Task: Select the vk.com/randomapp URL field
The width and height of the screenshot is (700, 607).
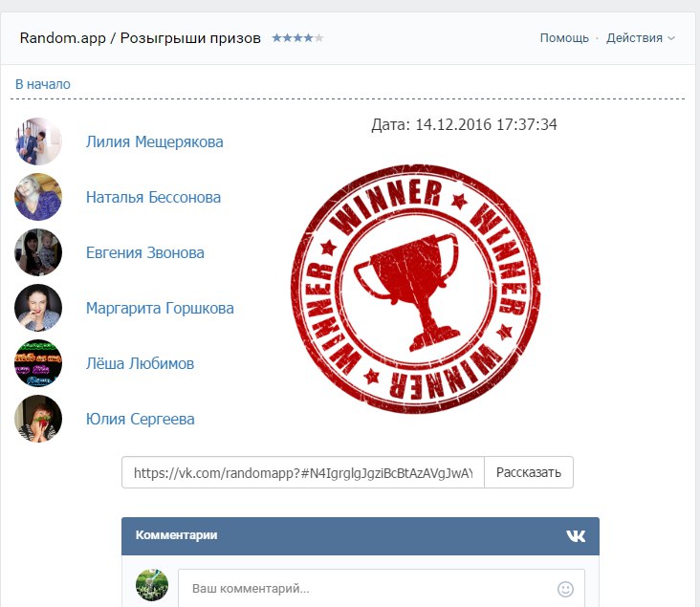Action: click(303, 472)
